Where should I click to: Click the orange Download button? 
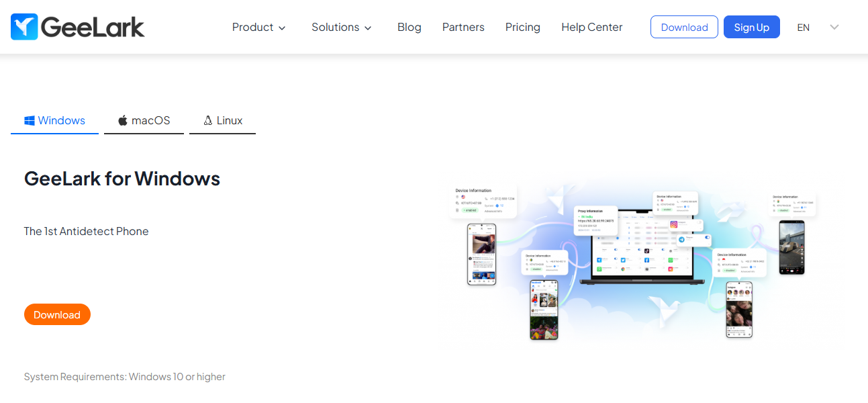click(x=57, y=314)
